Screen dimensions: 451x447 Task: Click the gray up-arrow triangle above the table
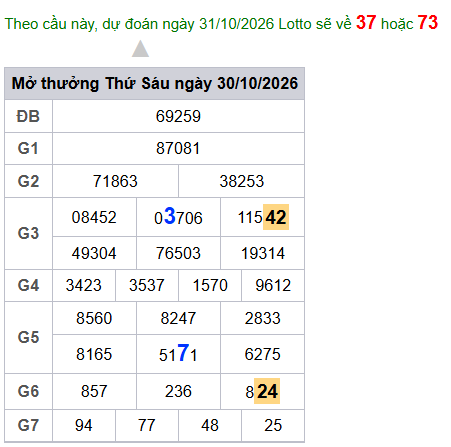tap(140, 49)
